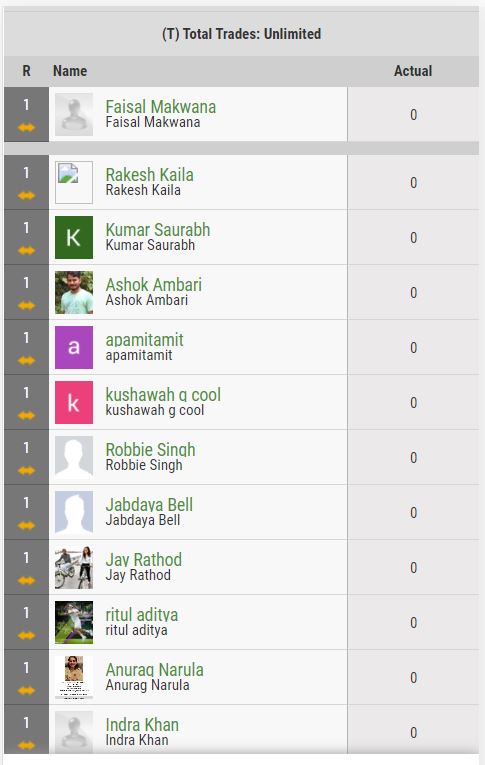Open ritul aditya's tennis photo thumbnail

point(74,623)
